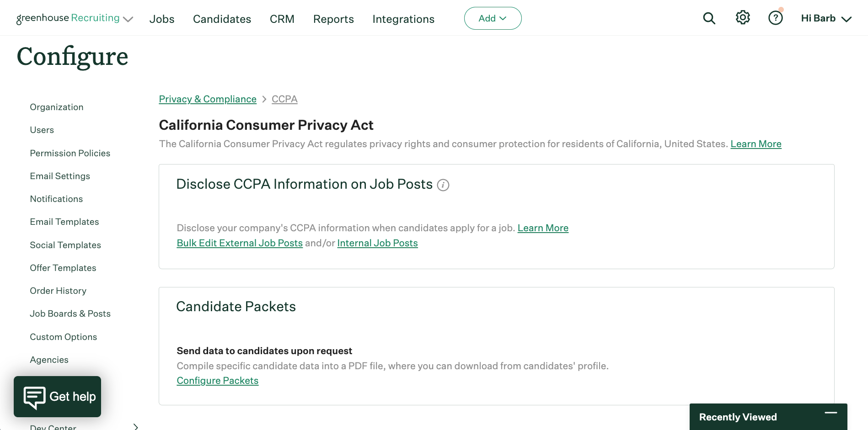The image size is (868, 430).
Task: Select Permission Policies in the sidebar
Action: point(70,153)
